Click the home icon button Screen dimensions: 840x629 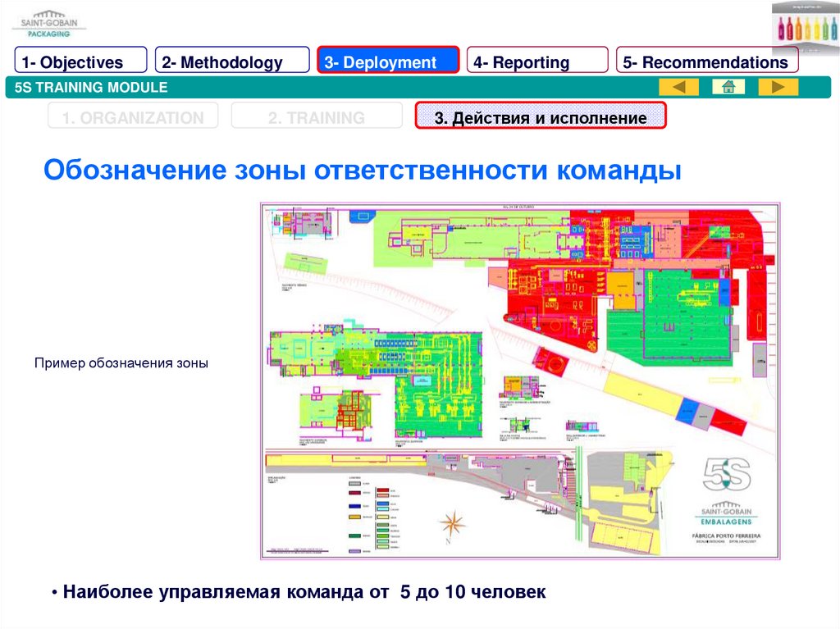coord(728,87)
